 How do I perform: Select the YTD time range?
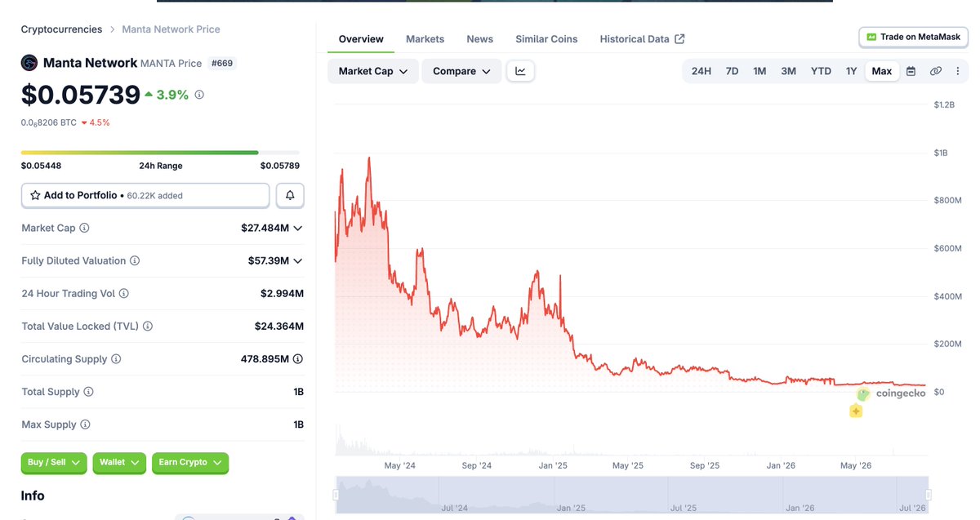tap(821, 71)
